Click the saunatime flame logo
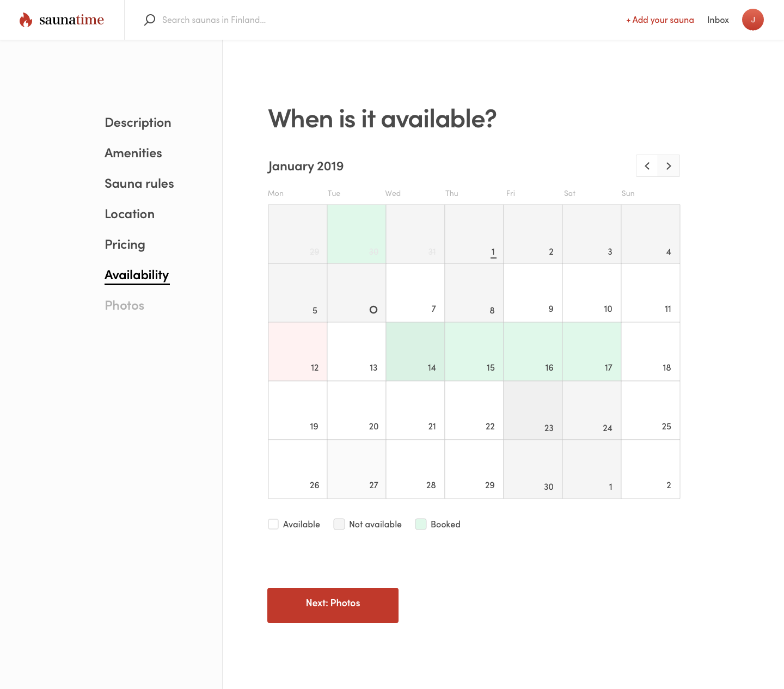The image size is (784, 689). tap(26, 20)
